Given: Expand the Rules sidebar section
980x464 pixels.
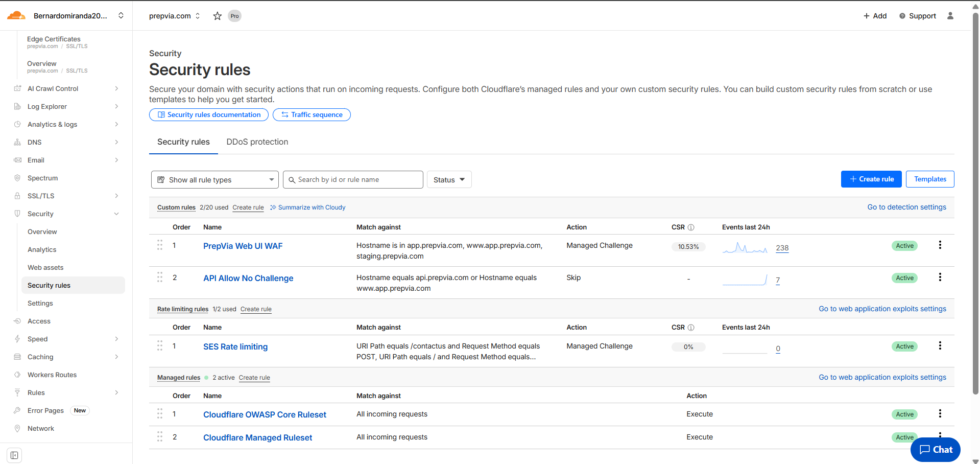Looking at the screenshot, I should 116,392.
